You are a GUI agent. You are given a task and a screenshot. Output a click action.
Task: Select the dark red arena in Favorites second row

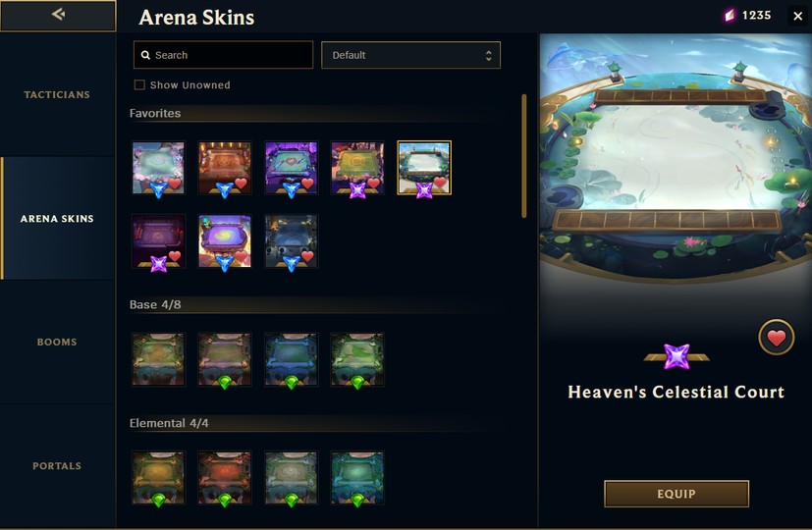click(x=158, y=242)
